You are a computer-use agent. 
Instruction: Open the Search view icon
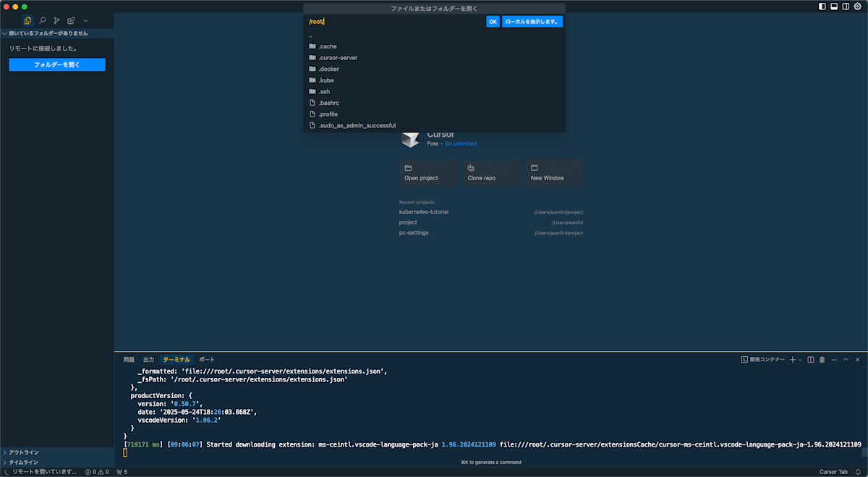point(42,21)
